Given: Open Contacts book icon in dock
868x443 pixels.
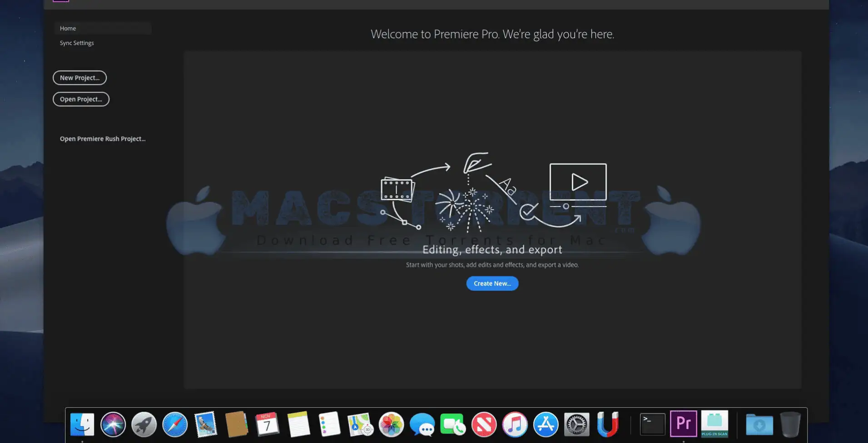Looking at the screenshot, I should tap(237, 424).
